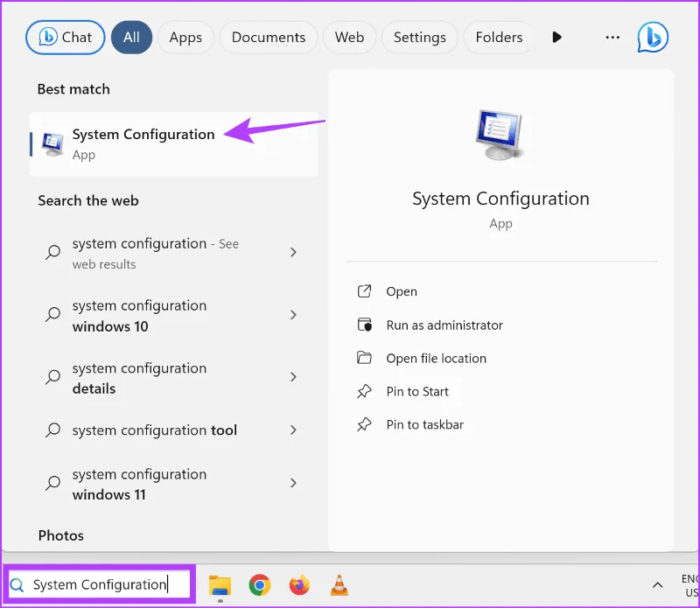
Task: Launch VLC media player from the taskbar
Action: (x=339, y=584)
